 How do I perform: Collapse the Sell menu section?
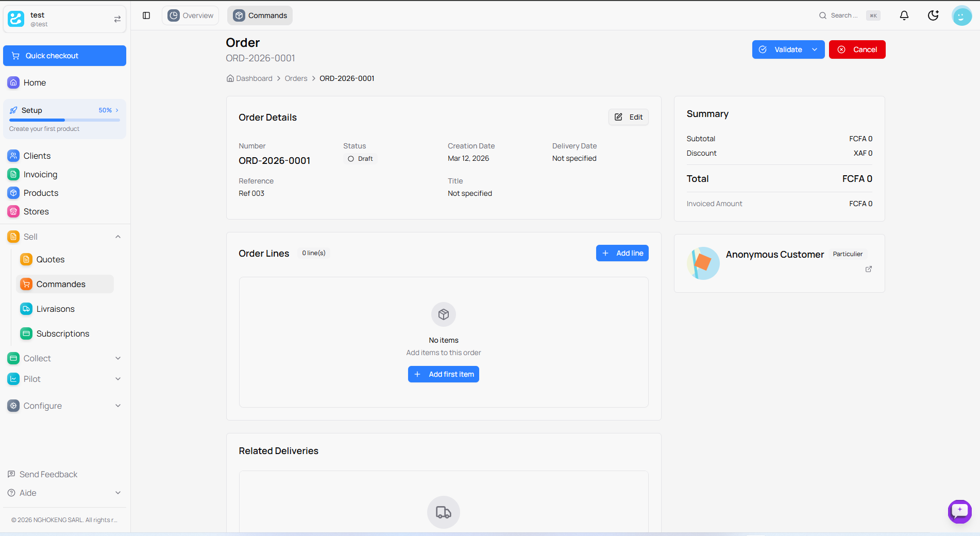coord(118,237)
